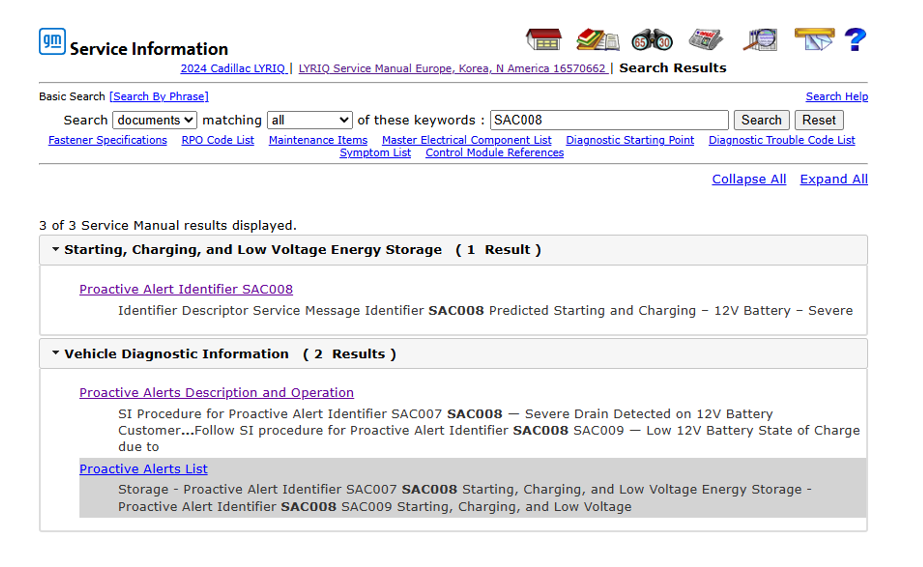923x567 pixels.
Task: Click the home building icon
Action: tap(543, 40)
